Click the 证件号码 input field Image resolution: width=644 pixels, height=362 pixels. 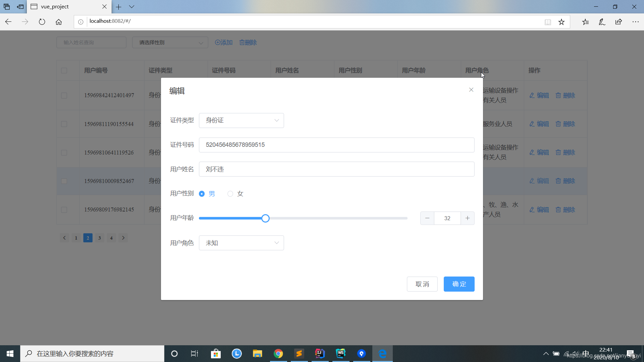click(337, 145)
